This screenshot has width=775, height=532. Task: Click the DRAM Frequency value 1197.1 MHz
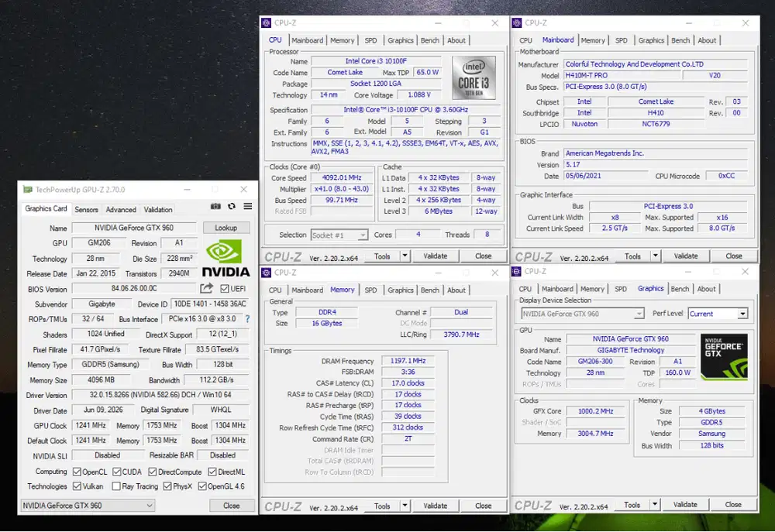(x=408, y=361)
